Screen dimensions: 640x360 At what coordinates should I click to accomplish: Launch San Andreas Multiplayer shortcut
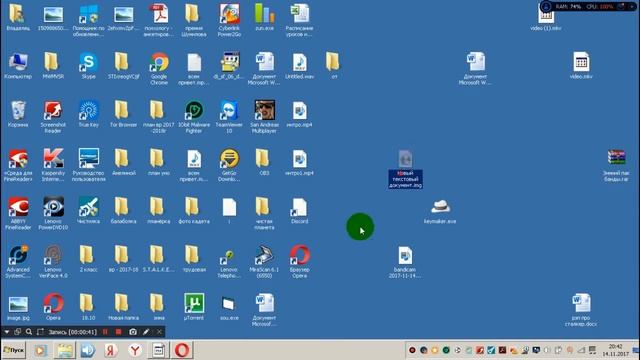click(x=264, y=116)
